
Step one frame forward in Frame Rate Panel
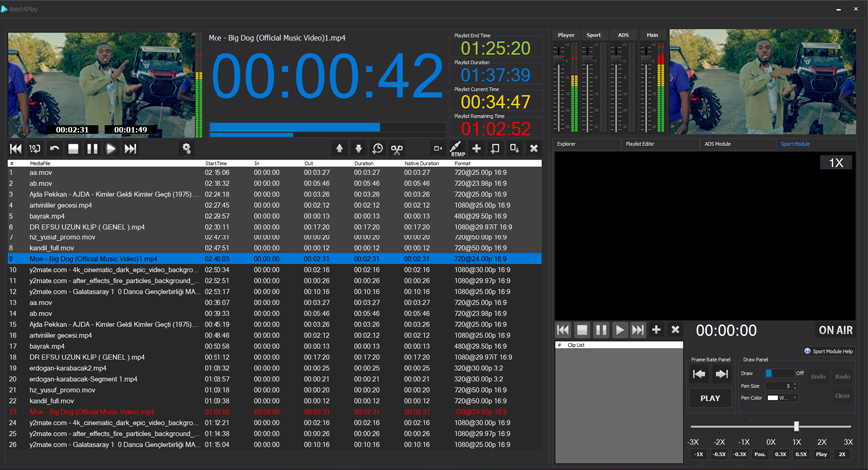point(721,375)
